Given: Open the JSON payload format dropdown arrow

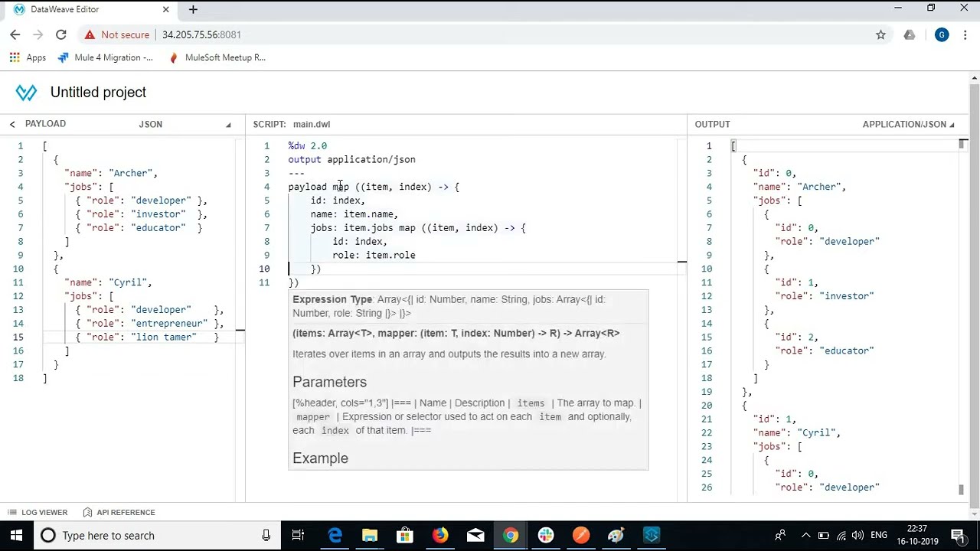Looking at the screenshot, I should [x=228, y=125].
